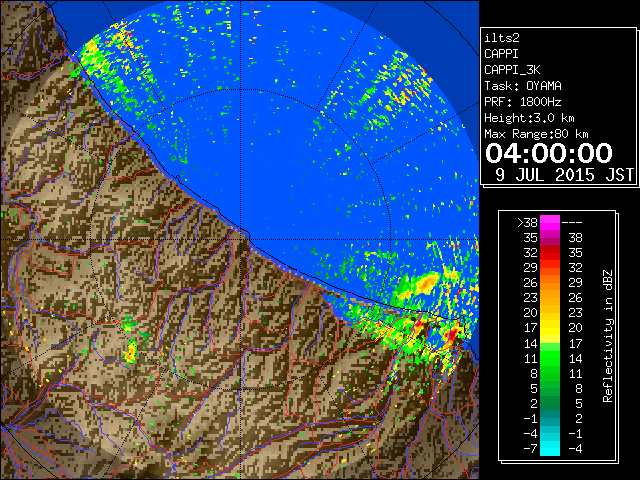Screen dimensions: 640x480
Task: Click the 'Height:3.0 km' line
Action: point(529,118)
